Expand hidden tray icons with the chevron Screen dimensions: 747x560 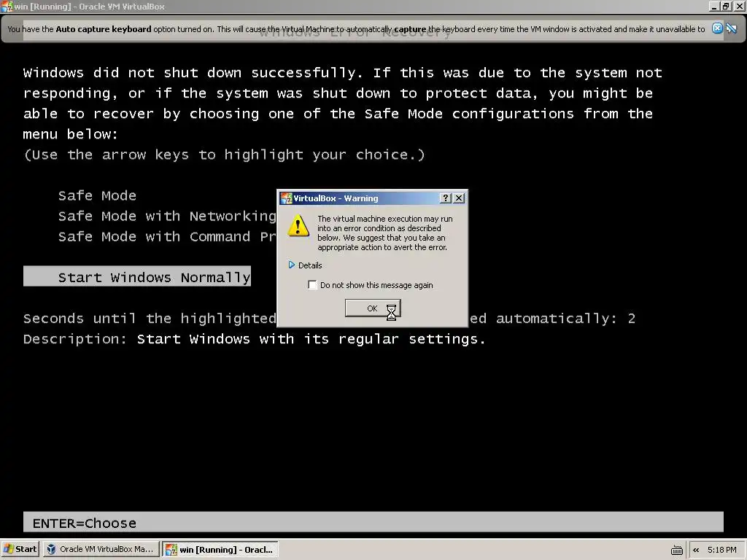coord(696,550)
